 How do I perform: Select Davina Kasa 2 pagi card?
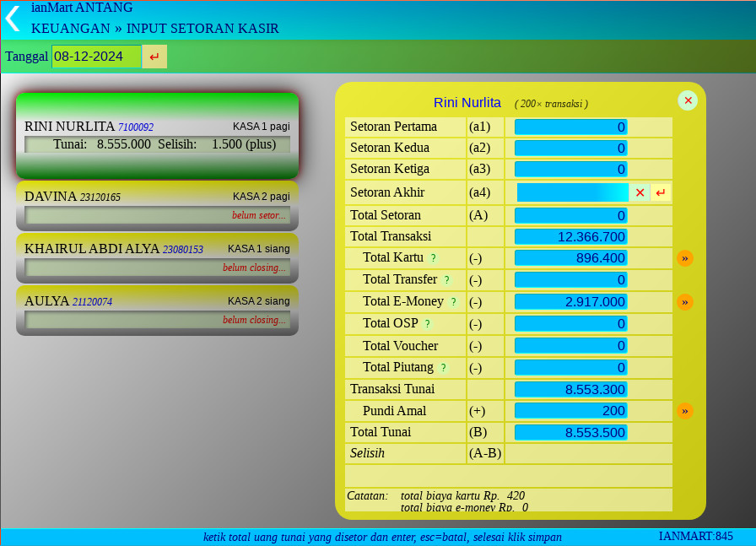[157, 205]
